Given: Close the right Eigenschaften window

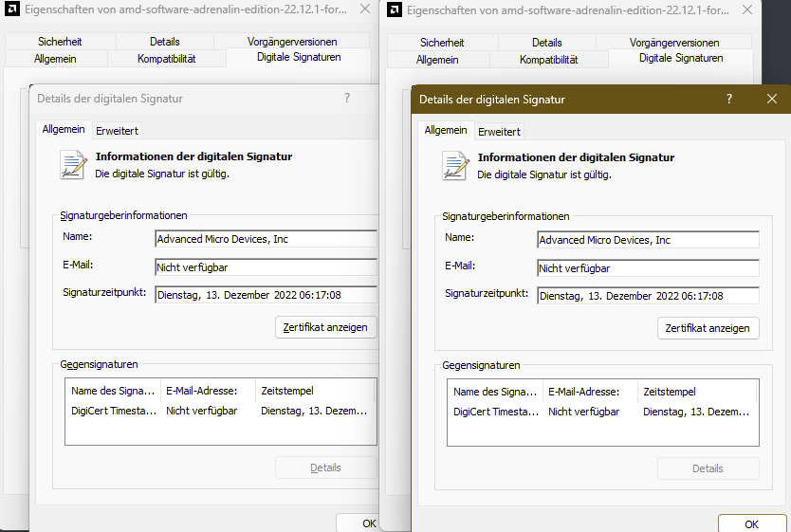Looking at the screenshot, I should click(747, 9).
